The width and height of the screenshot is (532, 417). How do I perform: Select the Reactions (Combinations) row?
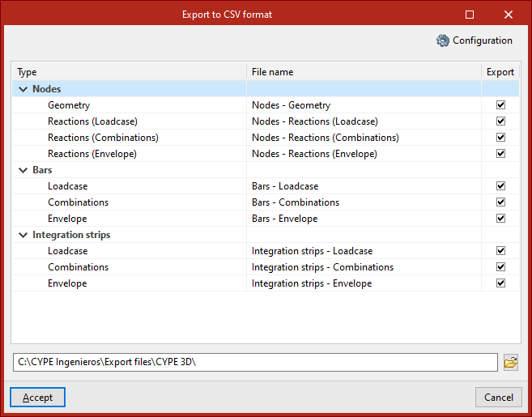[x=103, y=138]
